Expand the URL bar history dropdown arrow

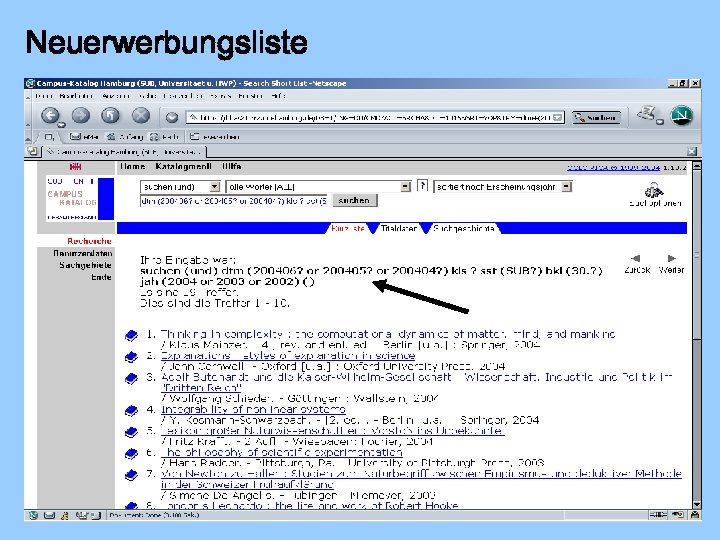tap(557, 118)
